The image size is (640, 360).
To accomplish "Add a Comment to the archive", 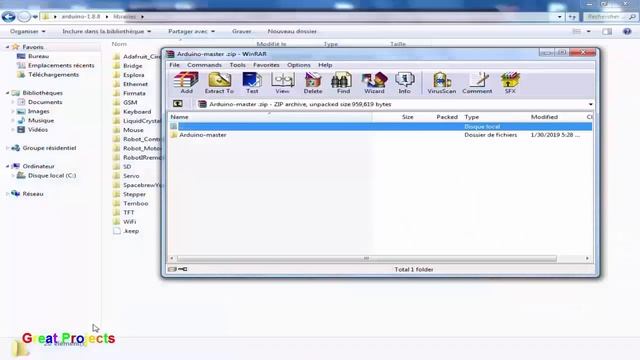I will tap(477, 82).
